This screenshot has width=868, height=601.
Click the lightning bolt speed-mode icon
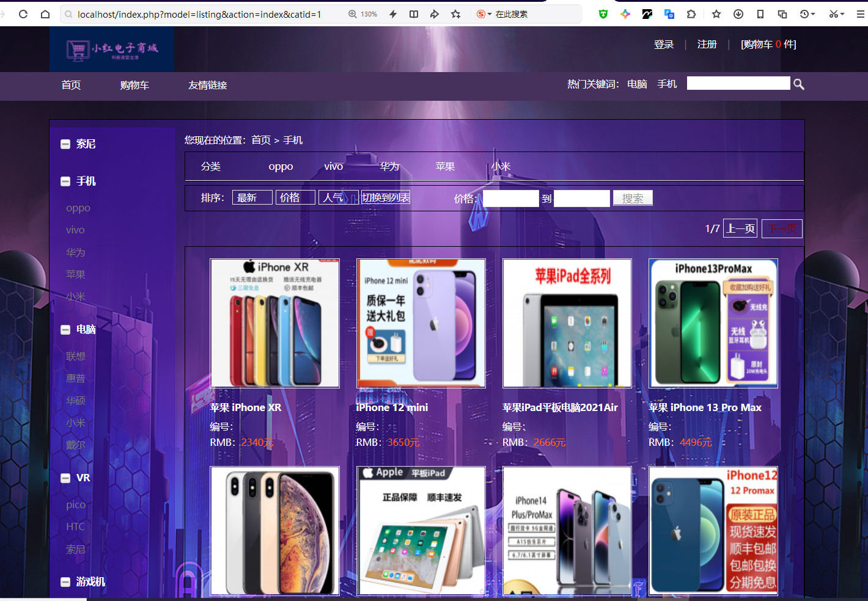point(393,14)
